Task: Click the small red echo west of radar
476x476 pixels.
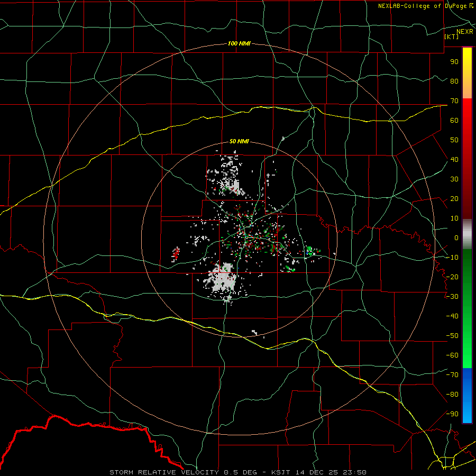Action: (x=176, y=254)
